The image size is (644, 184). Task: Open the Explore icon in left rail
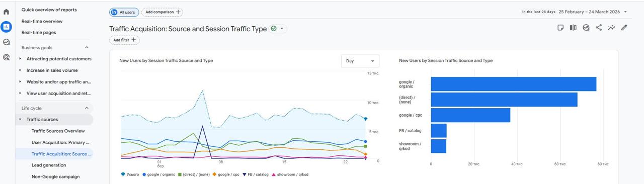(x=7, y=42)
